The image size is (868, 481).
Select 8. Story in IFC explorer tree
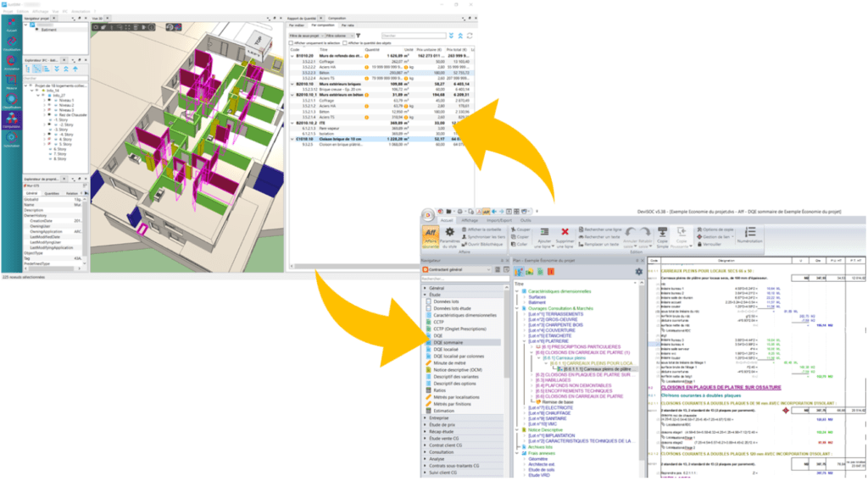(x=58, y=158)
